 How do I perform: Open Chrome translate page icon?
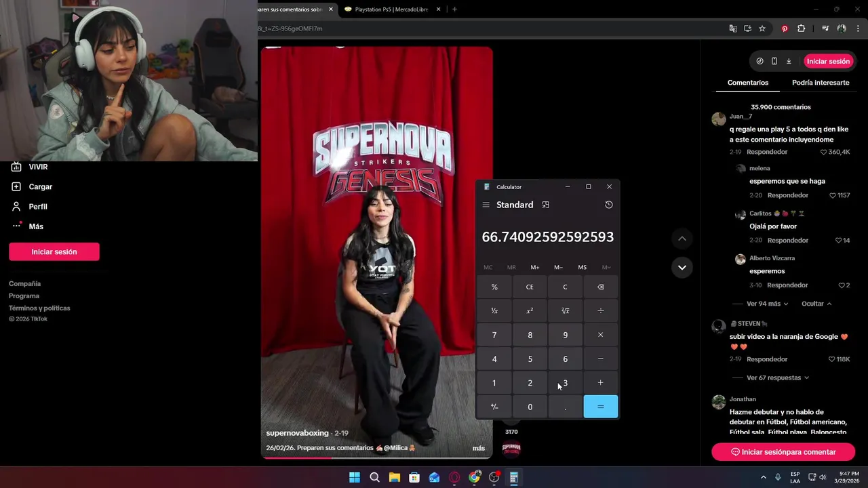point(732,28)
